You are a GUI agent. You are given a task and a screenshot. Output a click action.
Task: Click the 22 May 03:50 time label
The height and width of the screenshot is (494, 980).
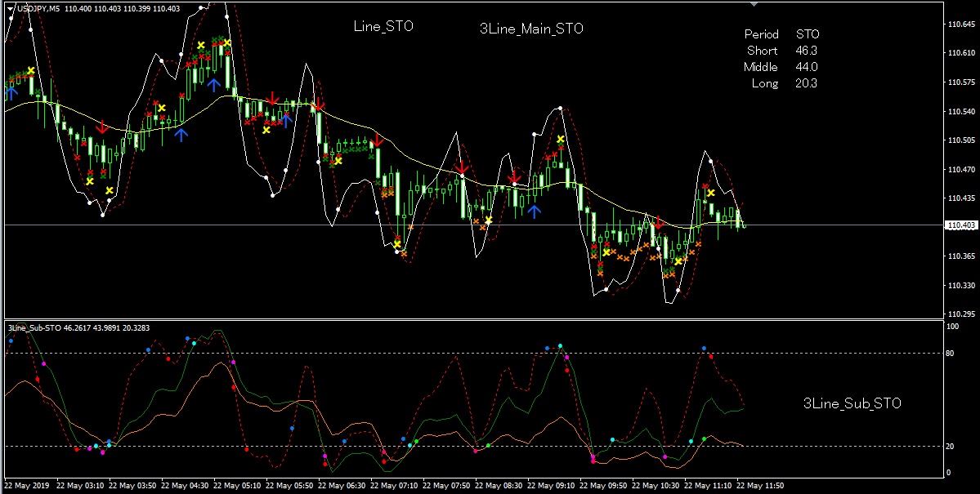(132, 485)
